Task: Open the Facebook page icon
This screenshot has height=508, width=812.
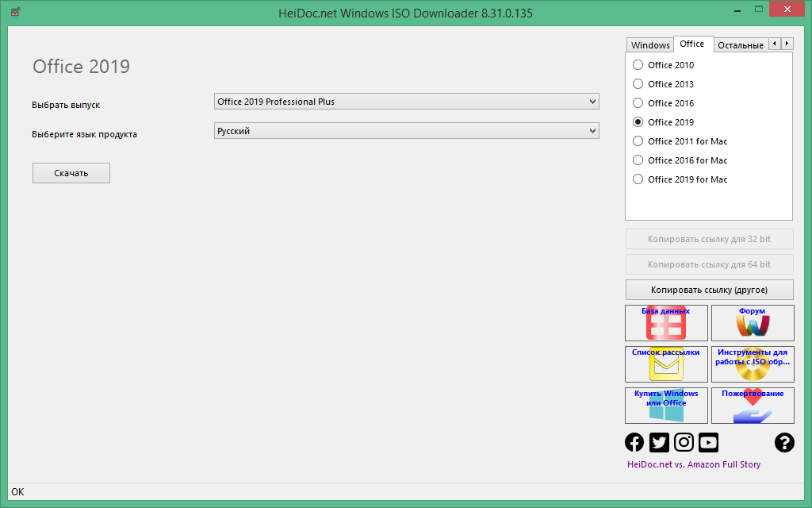Action: click(634, 442)
